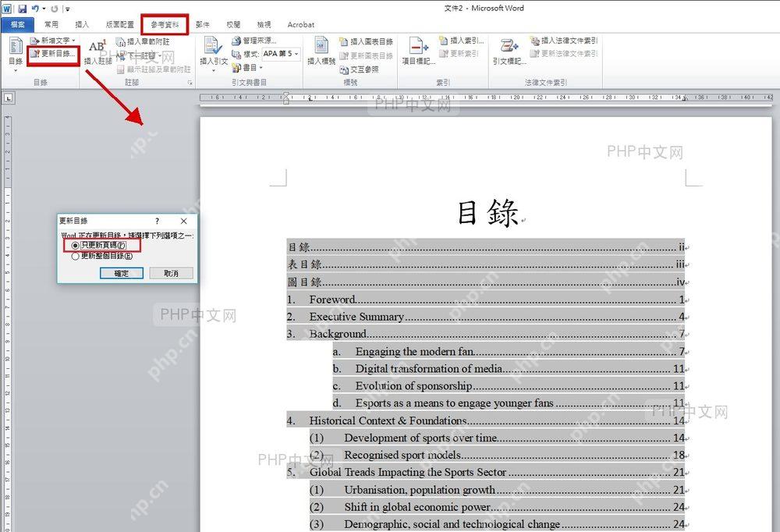Image resolution: width=780 pixels, height=532 pixels.
Task: Click the Word application icon in the title bar
Action: (x=8, y=9)
